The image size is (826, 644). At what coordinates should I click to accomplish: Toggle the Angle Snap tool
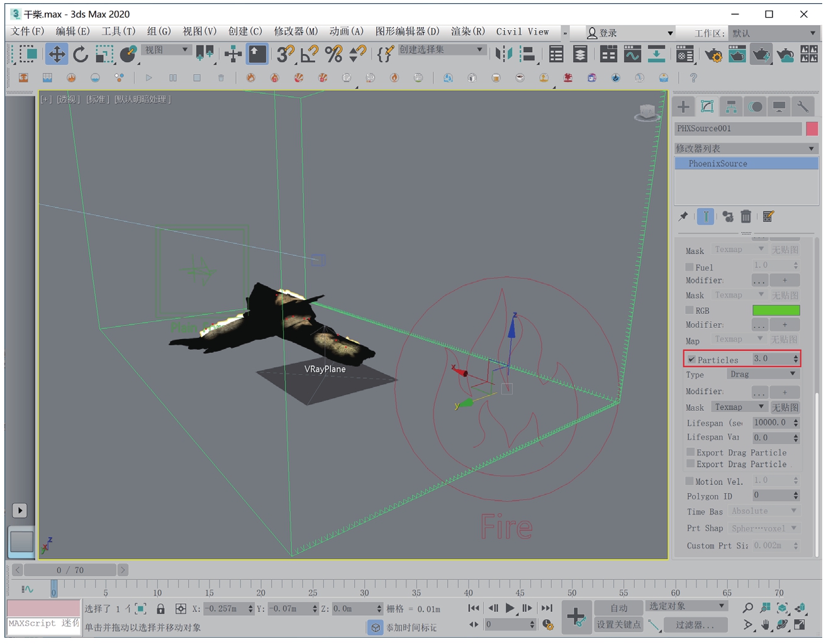[309, 54]
